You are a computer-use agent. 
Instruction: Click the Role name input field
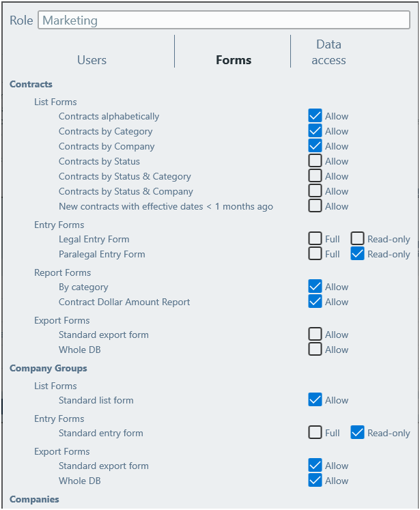tap(223, 20)
